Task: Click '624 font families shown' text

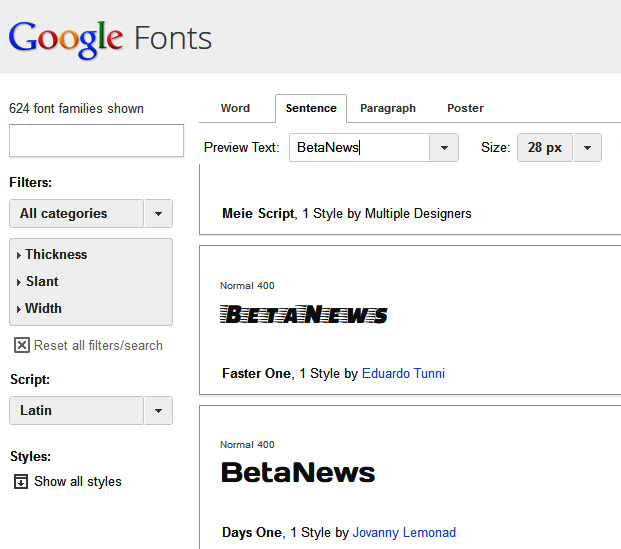Action: click(x=76, y=108)
